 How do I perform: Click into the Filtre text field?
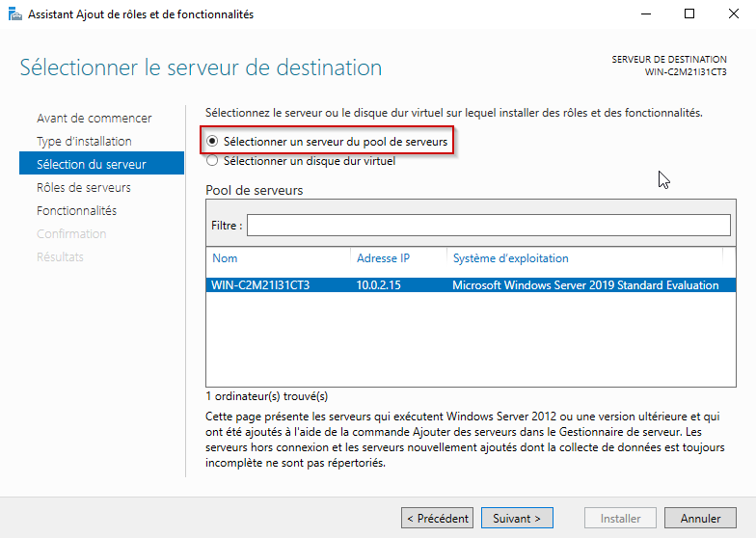point(488,226)
